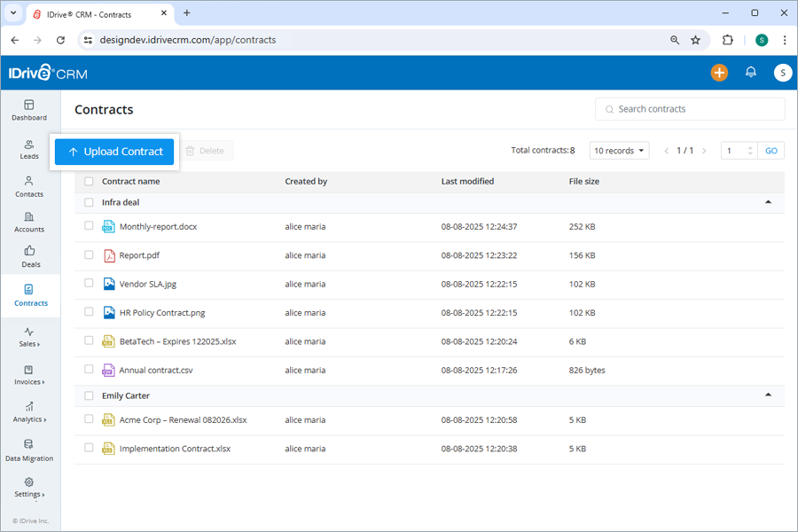Collapse the Emily Carter group
This screenshot has height=532, width=798.
(x=768, y=395)
